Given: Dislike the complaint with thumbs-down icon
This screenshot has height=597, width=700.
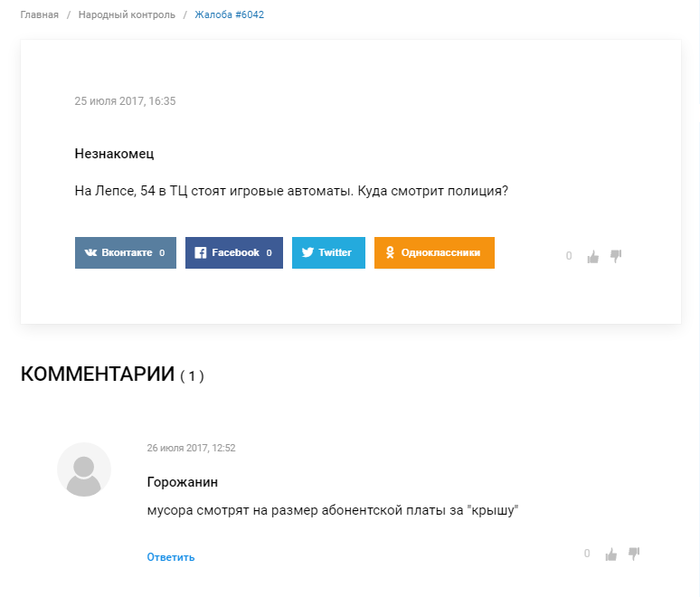Looking at the screenshot, I should (616, 255).
